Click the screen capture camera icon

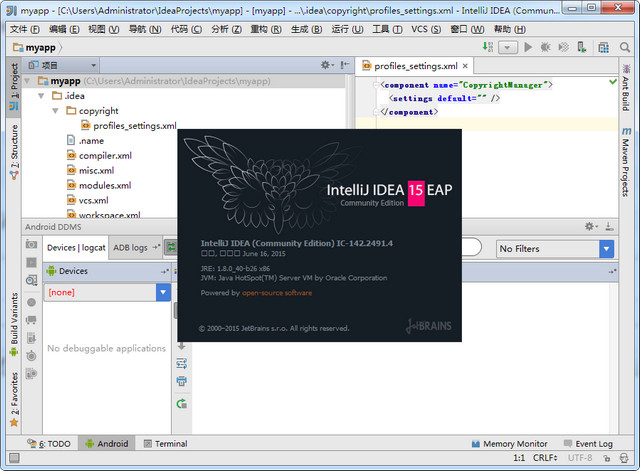tap(31, 244)
